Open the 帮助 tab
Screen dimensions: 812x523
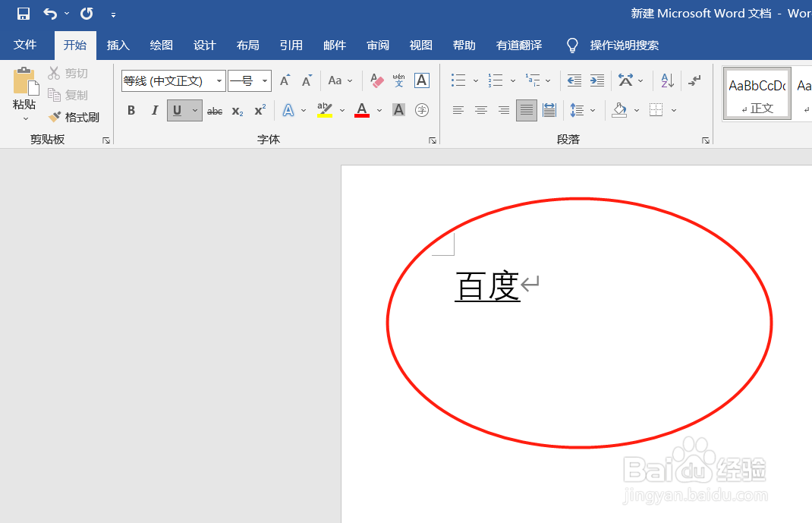tap(464, 45)
